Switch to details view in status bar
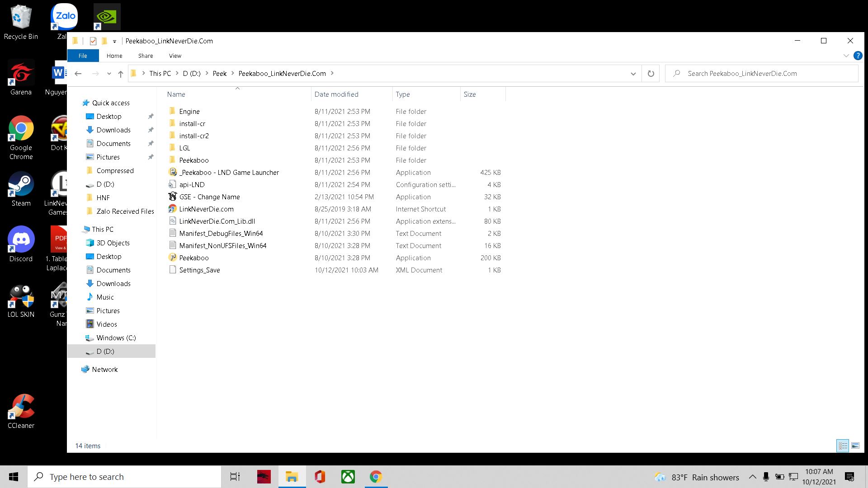868x488 pixels. pyautogui.click(x=843, y=446)
